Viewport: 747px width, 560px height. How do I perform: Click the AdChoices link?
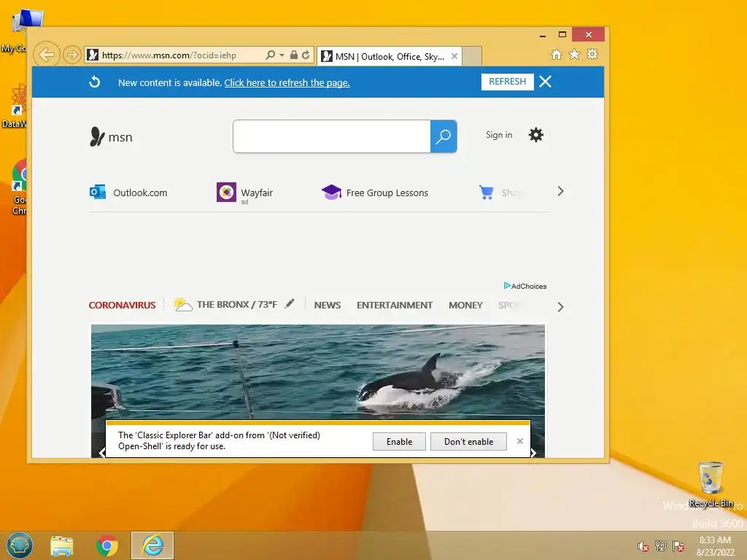coord(525,286)
